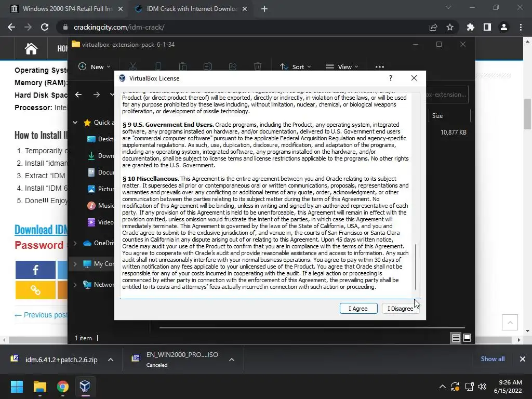This screenshot has width=532, height=399.
Task: Close the Chrome downloads bar
Action: coord(523,359)
